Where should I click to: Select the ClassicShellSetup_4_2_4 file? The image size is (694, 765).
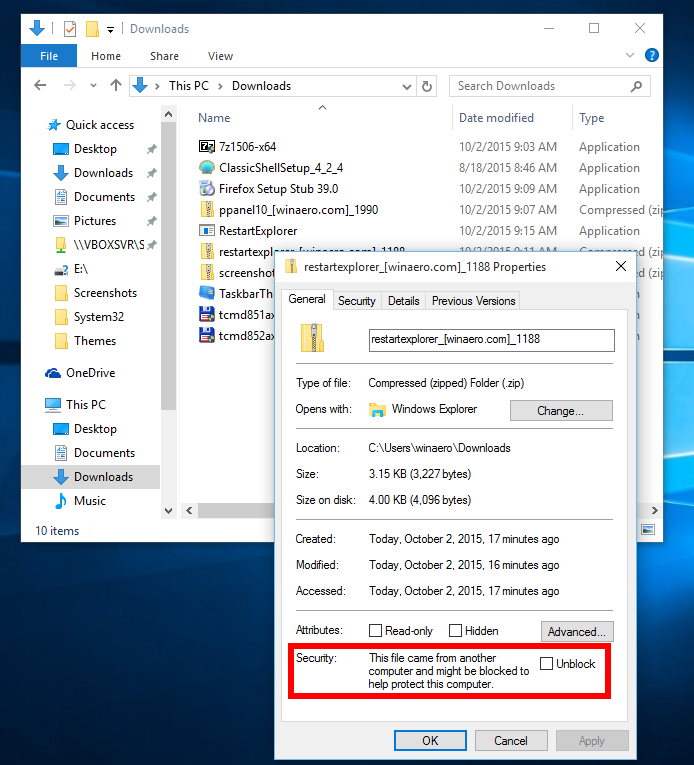[280, 168]
